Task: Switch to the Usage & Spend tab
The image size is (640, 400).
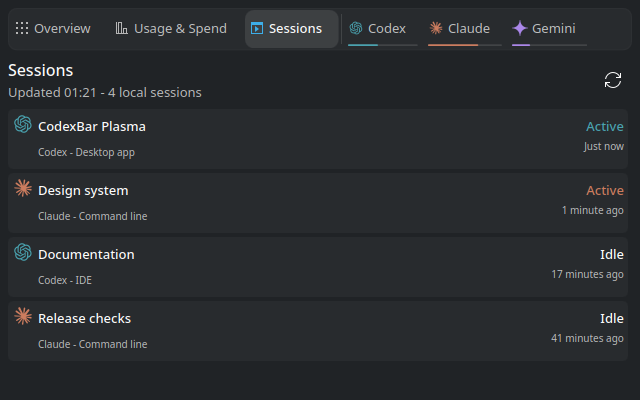Action: pos(171,29)
